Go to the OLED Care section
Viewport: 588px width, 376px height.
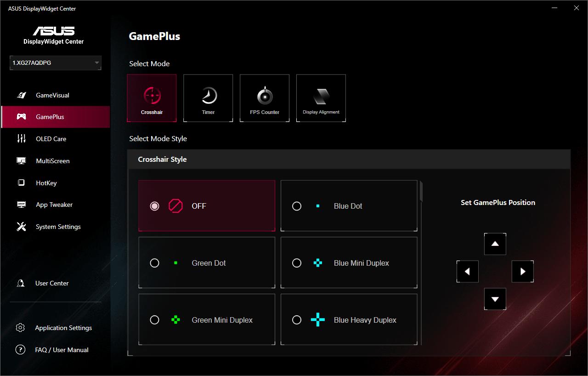point(55,139)
